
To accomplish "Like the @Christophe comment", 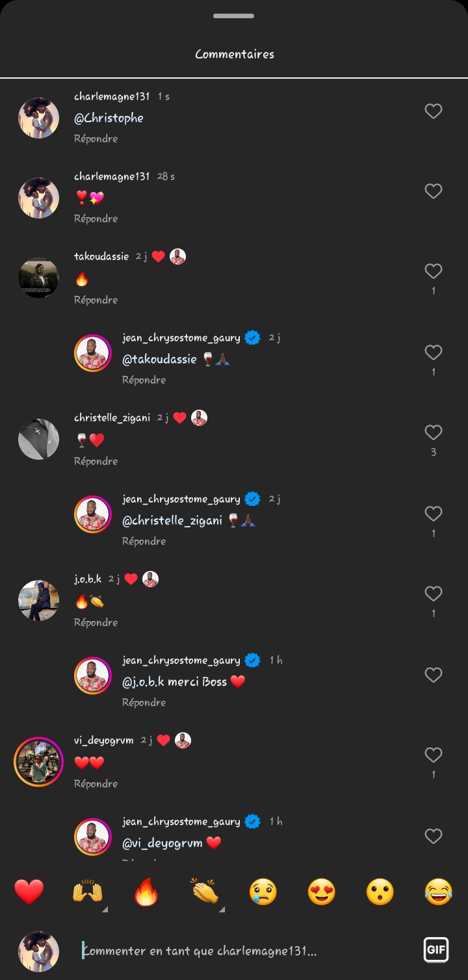I will coord(434,111).
